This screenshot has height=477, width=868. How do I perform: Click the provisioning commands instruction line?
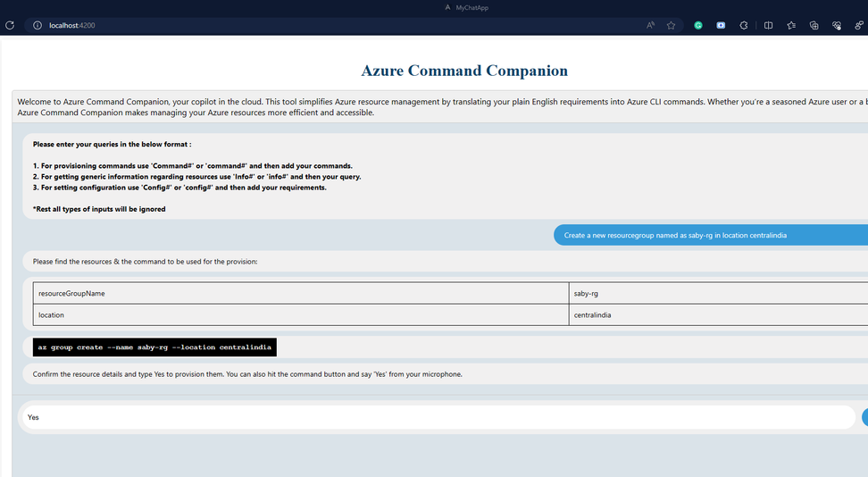(x=193, y=165)
